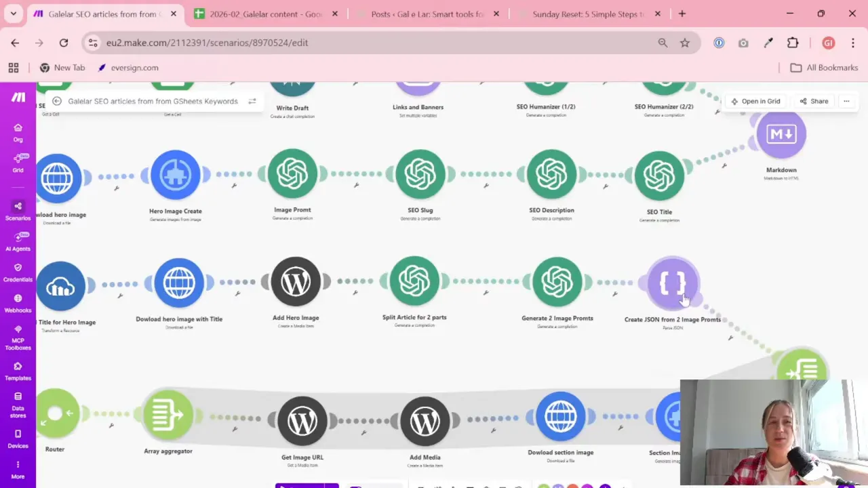Open the SEO Slug module
This screenshot has height=488, width=868.
coord(420,174)
